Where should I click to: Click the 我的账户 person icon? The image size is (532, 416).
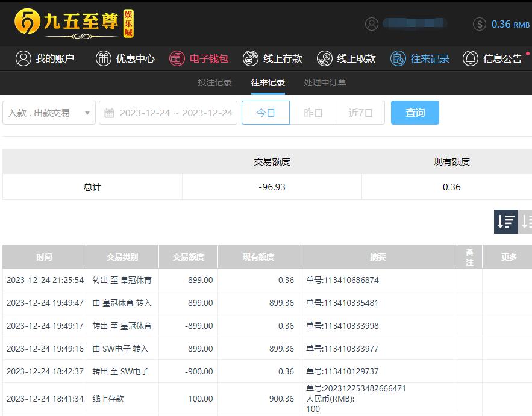23,58
